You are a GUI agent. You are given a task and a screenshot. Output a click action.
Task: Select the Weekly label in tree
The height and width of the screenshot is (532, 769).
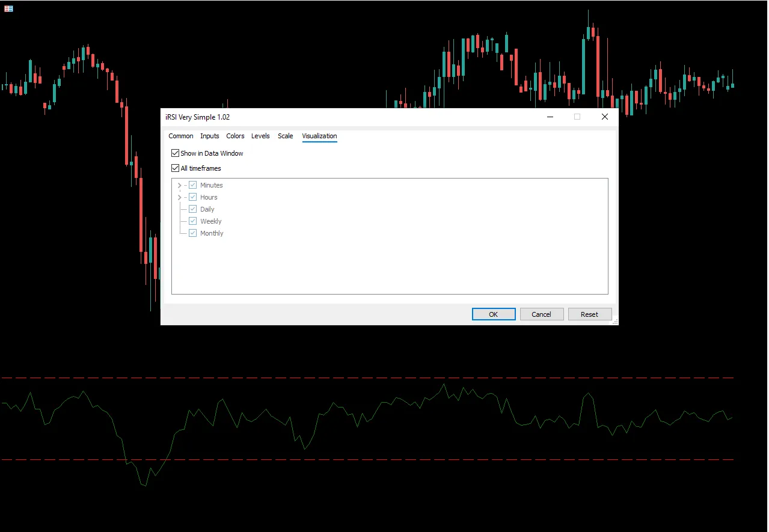211,221
